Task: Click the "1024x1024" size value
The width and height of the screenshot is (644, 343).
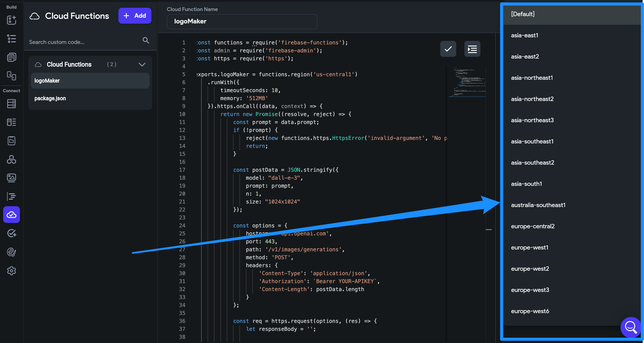Action: click(283, 202)
